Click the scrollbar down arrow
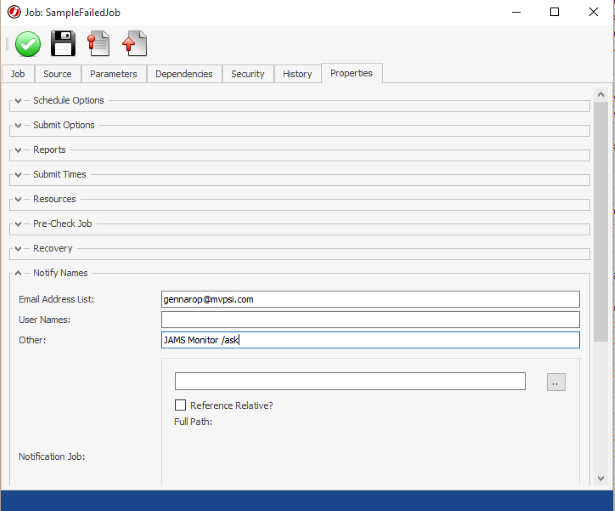The height and width of the screenshot is (511, 615). (600, 478)
